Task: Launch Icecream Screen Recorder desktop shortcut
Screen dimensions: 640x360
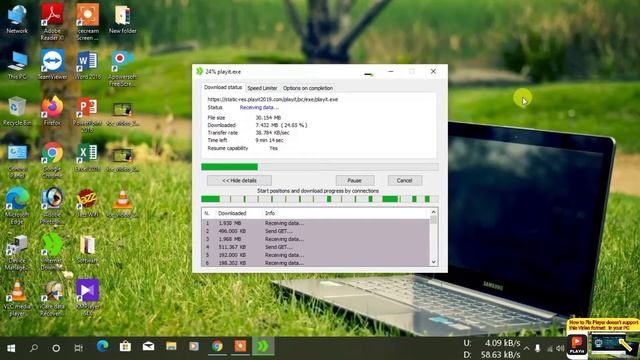Action: pos(87,21)
